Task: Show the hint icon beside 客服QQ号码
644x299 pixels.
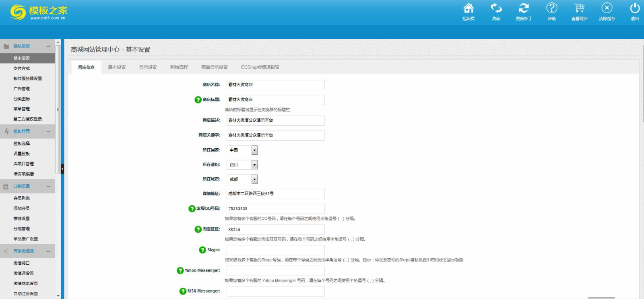Action: pos(192,209)
